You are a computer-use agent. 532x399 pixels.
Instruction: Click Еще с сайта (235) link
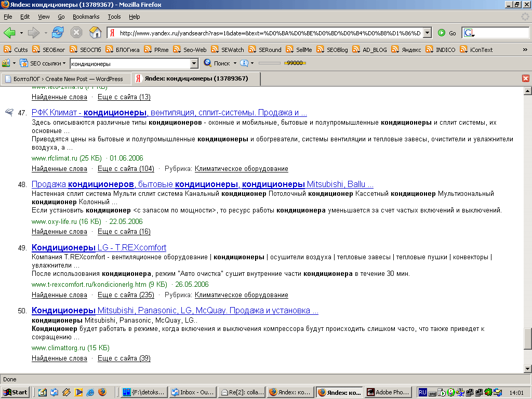(x=126, y=295)
